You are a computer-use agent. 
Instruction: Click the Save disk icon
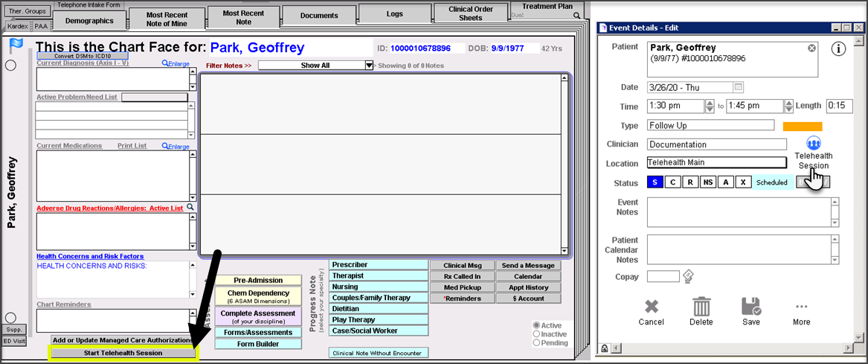(751, 307)
